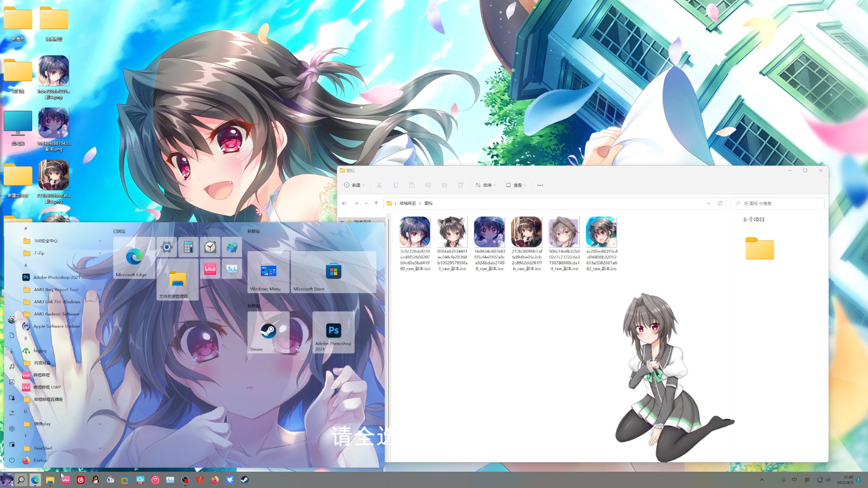Click the Explorer refresh button
The height and width of the screenshot is (488, 868).
[720, 203]
